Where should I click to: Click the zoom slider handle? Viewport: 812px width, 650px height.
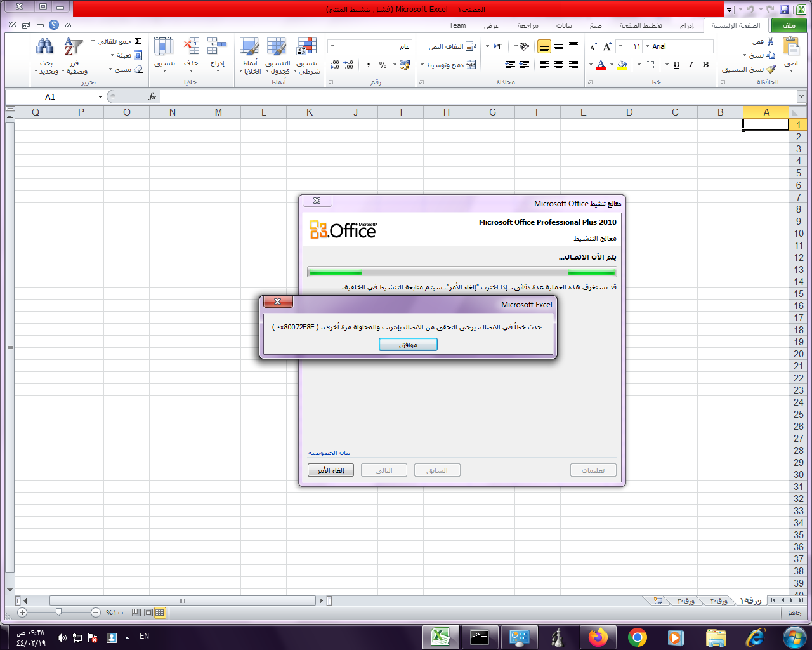[58, 613]
